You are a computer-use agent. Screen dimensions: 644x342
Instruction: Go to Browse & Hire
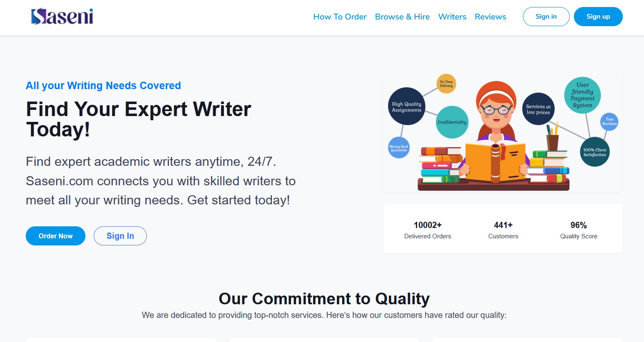(402, 17)
